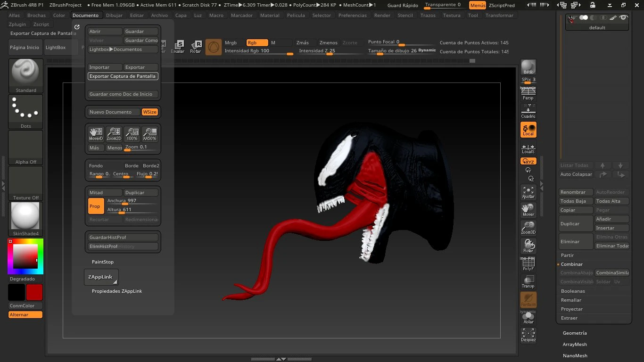
Task: Click the circular-arrow dock icon in the Documento palette
Action: click(77, 27)
